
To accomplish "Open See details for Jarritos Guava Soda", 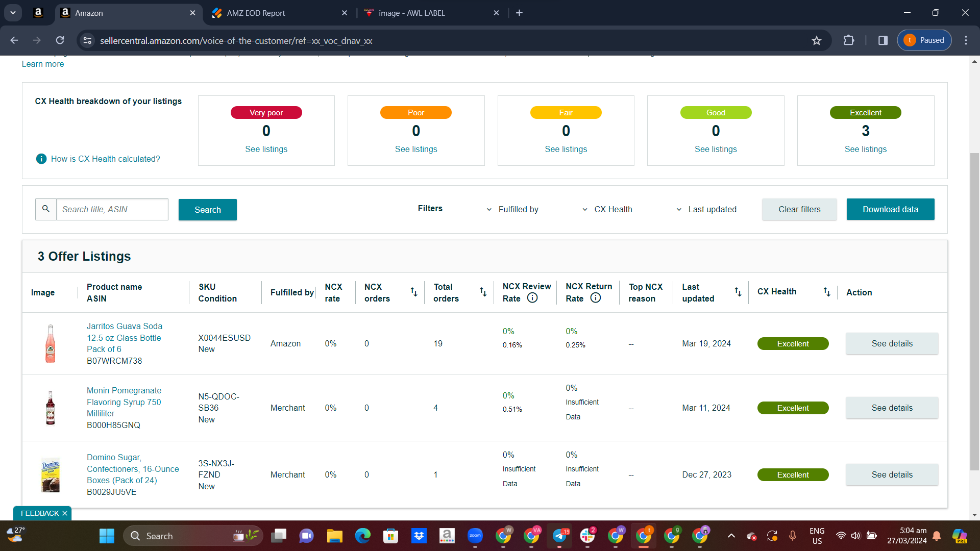I will point(892,343).
